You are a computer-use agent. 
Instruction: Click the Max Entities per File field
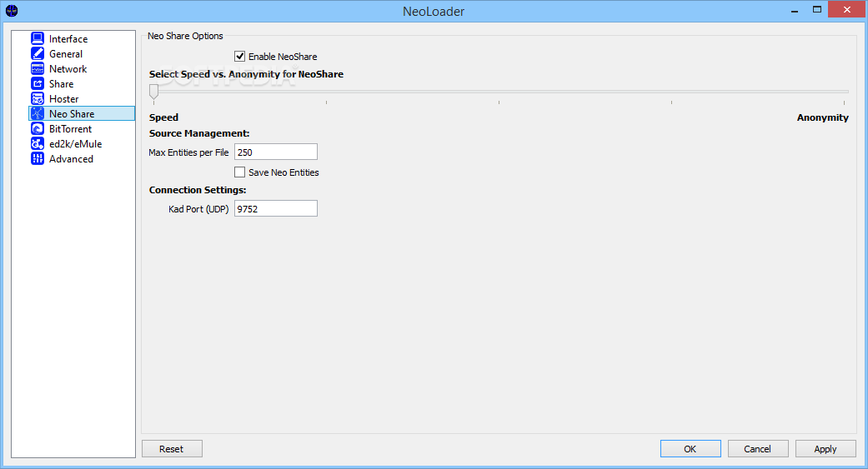tap(276, 152)
